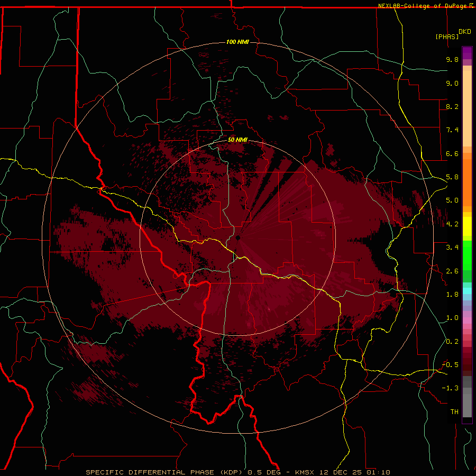Click the 0.2 color scale value
Viewport: 476px width, 476px height.
click(x=452, y=342)
